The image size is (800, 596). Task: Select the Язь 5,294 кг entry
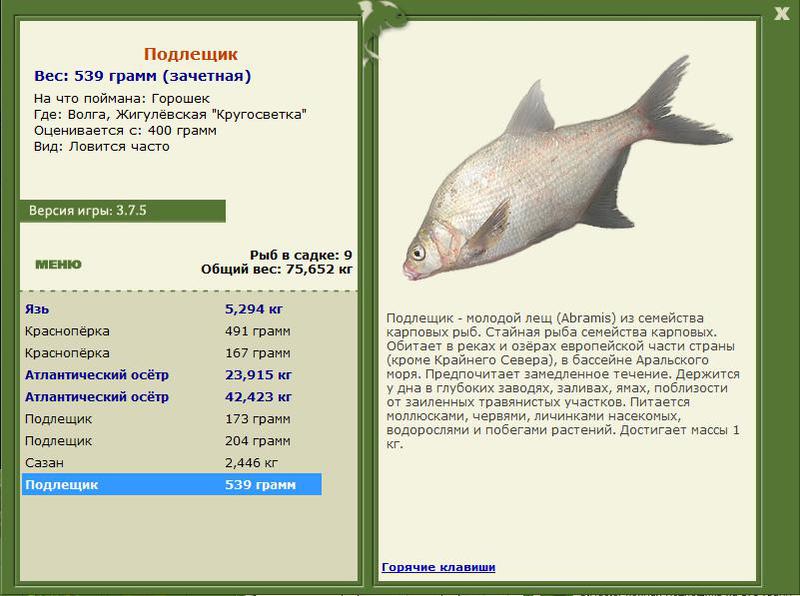171,309
